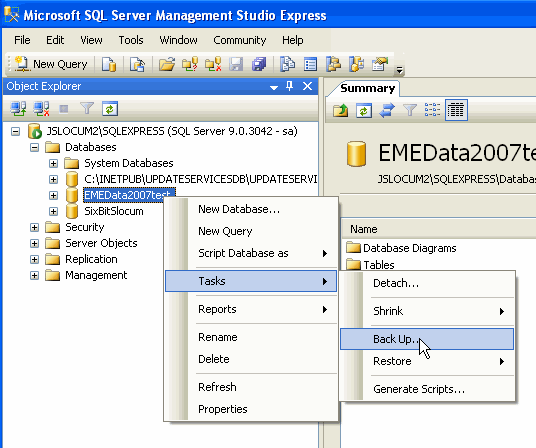This screenshot has height=448, width=536.
Task: Close the Object Explorer panel
Action: [x=307, y=86]
